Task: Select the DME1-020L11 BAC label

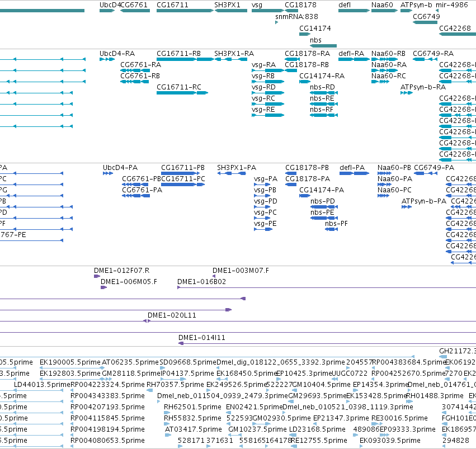Action: pyautogui.click(x=172, y=315)
